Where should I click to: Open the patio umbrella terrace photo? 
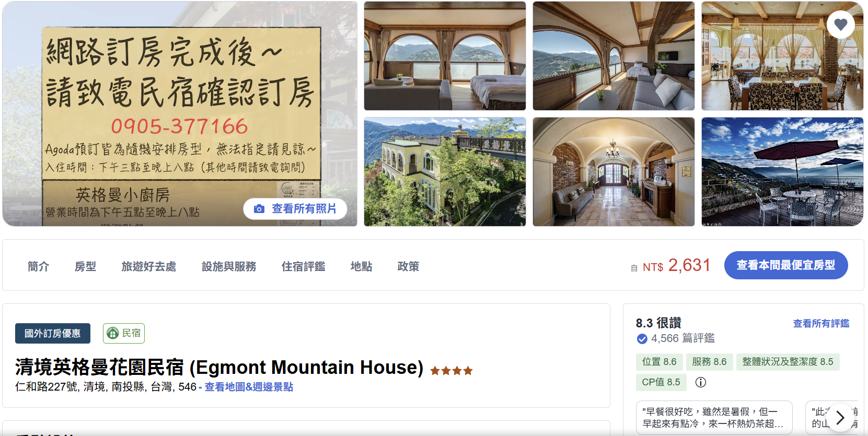(x=782, y=172)
